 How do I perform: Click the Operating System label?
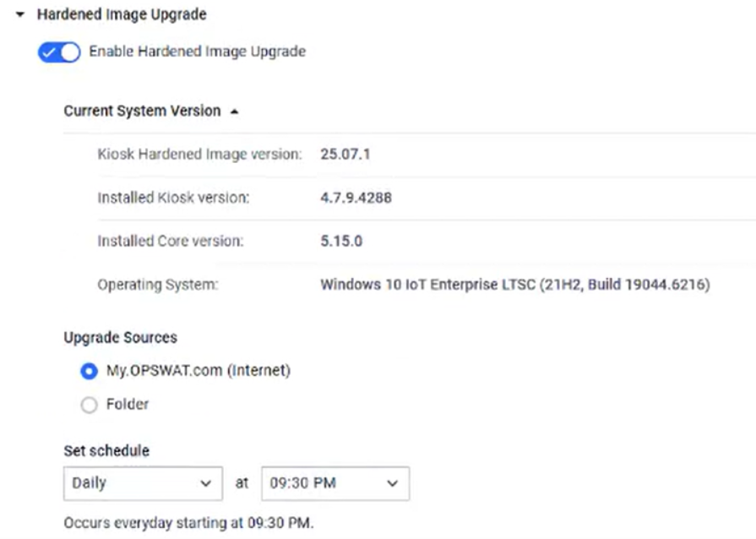tap(157, 285)
